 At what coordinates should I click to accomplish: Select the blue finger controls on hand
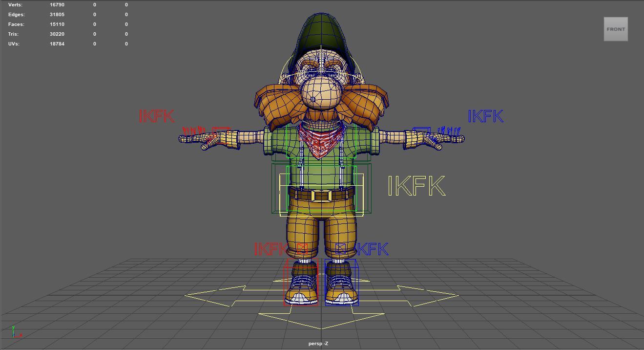point(449,131)
